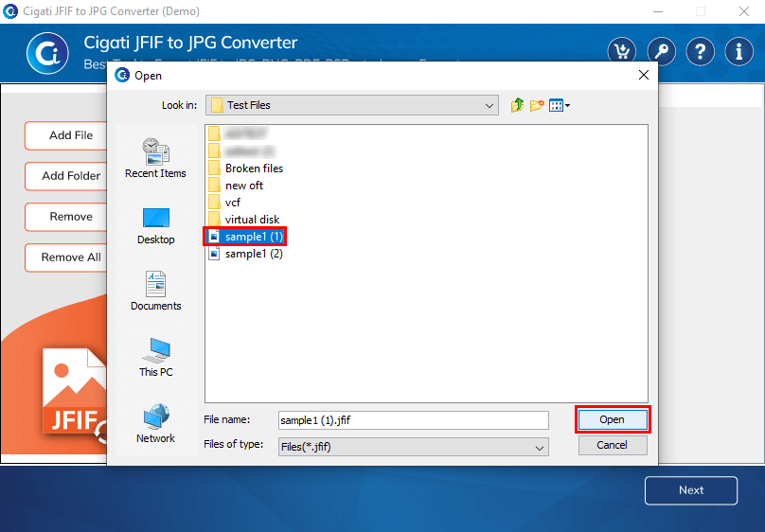
Task: Click Add Folder in converter window
Action: [x=66, y=176]
